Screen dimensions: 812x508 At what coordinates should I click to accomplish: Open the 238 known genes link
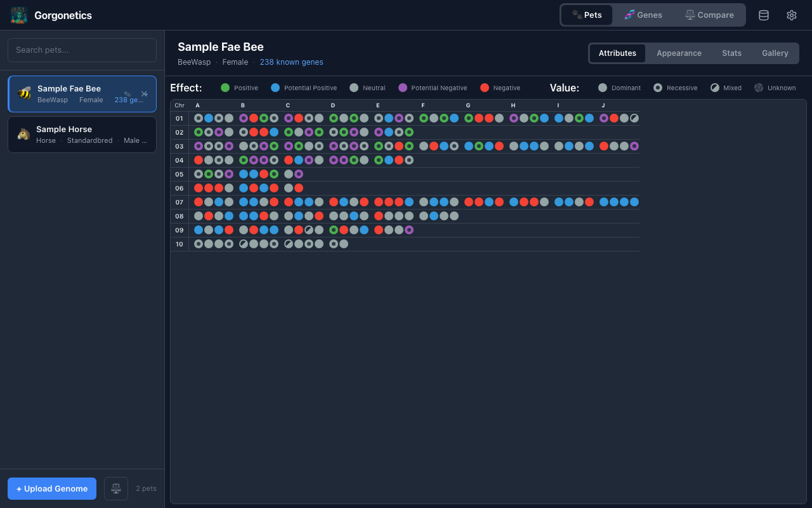click(x=291, y=62)
